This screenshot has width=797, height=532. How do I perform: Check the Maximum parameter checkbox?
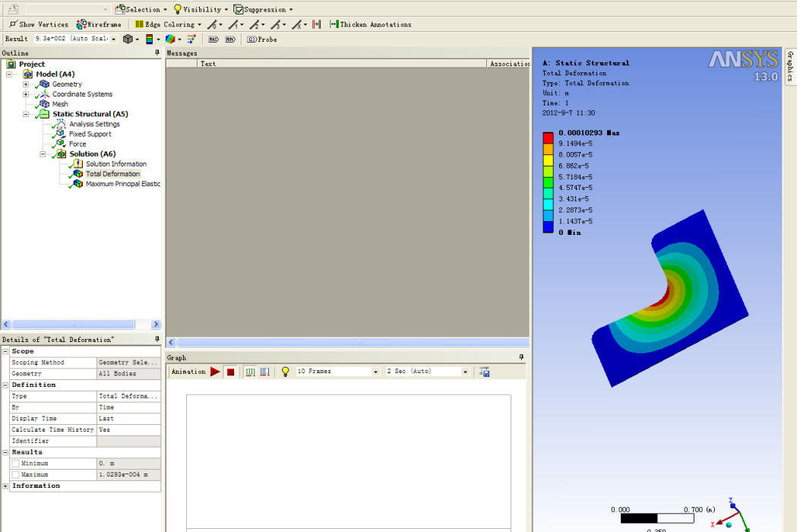16,474
